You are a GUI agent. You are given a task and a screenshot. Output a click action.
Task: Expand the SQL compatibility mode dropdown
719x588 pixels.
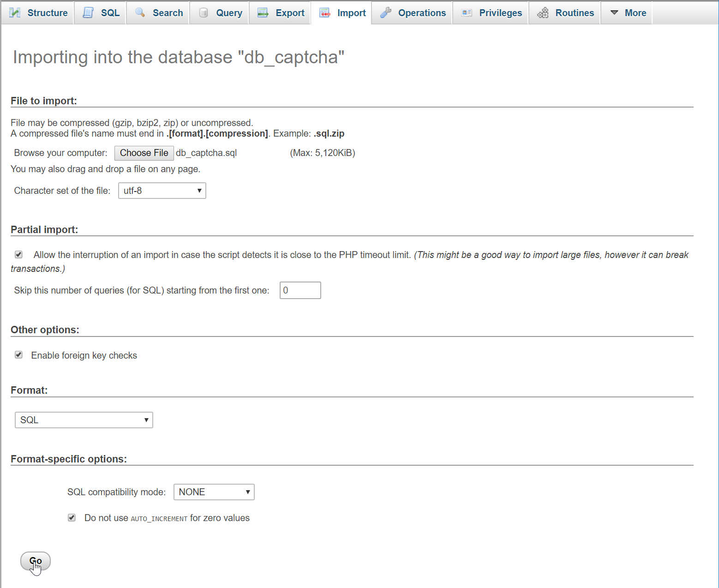tap(214, 492)
